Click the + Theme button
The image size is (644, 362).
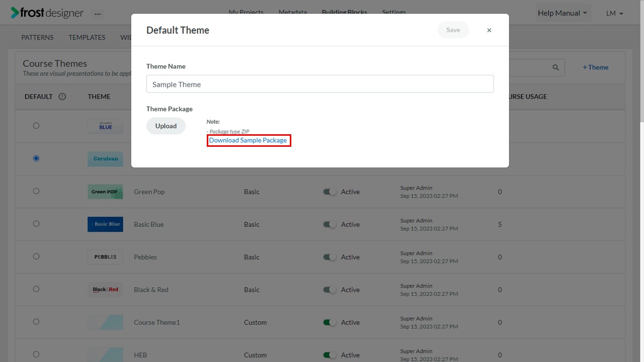(x=596, y=67)
